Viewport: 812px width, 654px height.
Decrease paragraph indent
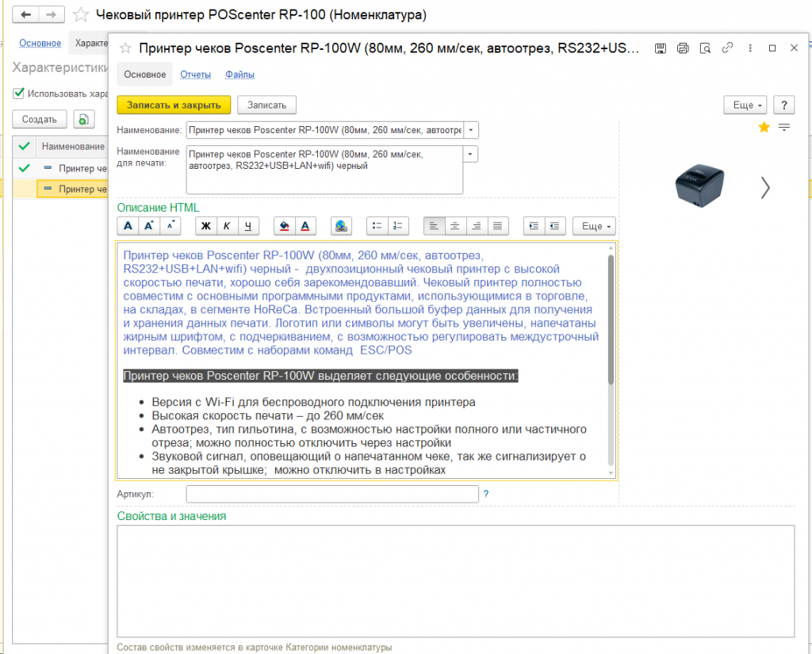[x=554, y=226]
